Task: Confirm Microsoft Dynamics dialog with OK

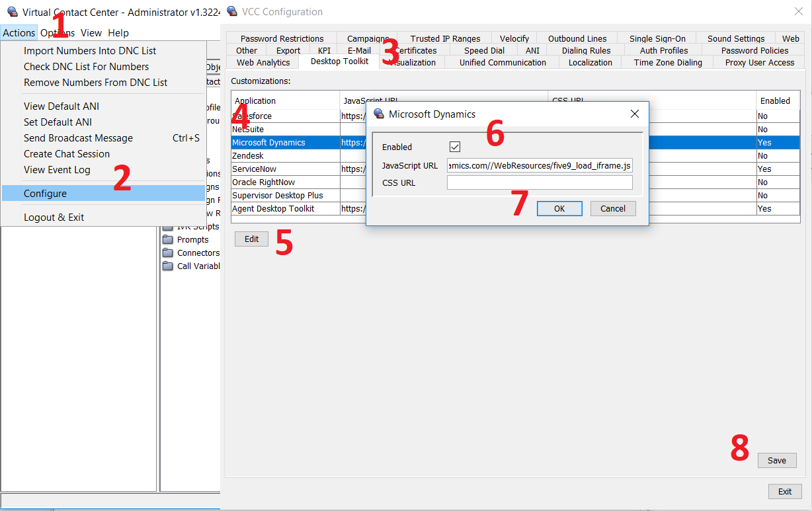Action: 559,209
